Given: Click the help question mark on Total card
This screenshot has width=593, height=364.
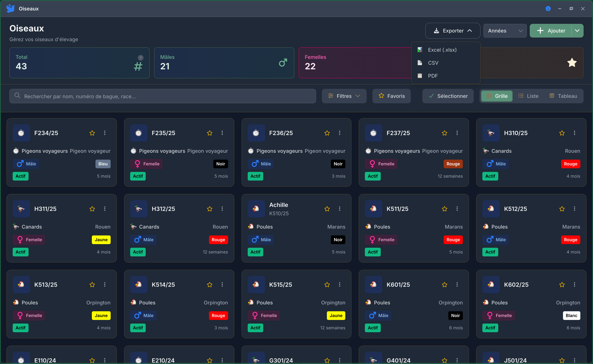Looking at the screenshot, I should point(140,58).
